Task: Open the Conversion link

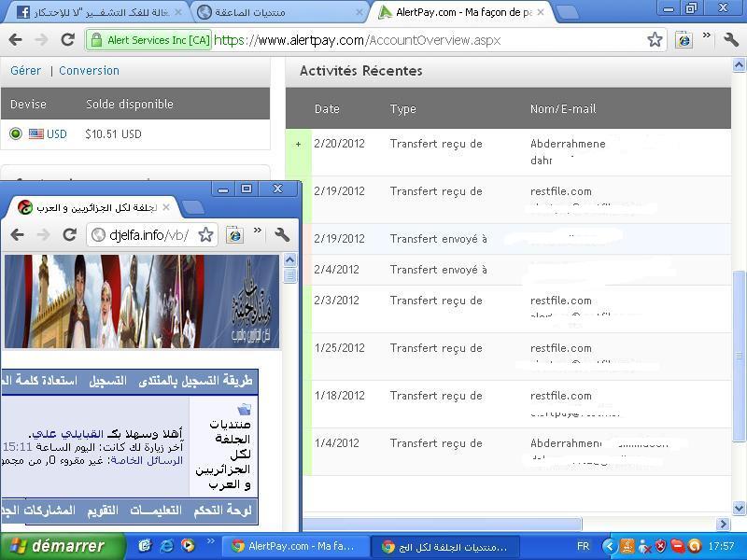Action: (89, 71)
